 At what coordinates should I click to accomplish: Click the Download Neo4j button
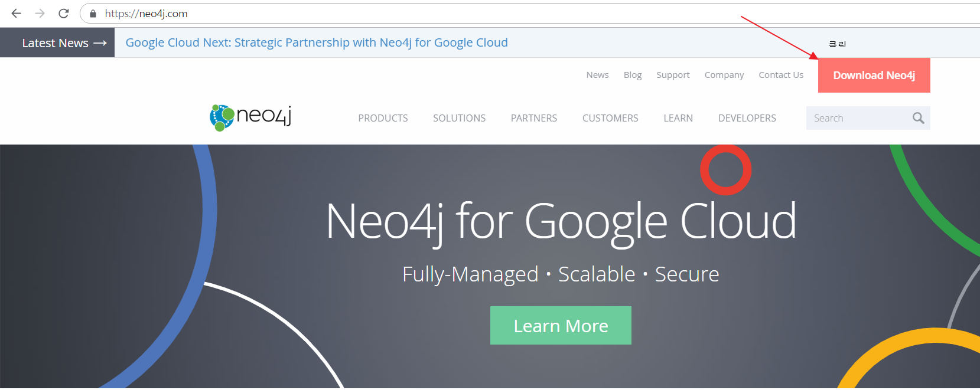(874, 75)
